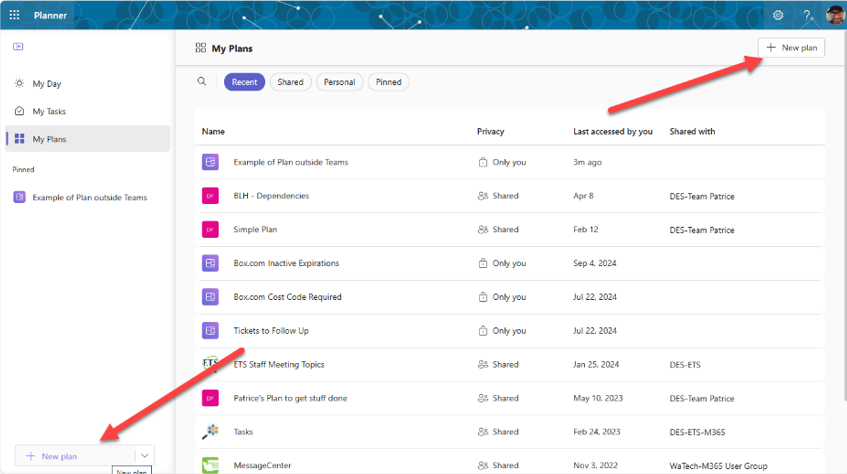Select the Shared filter
Image resolution: width=847 pixels, height=474 pixels.
(x=290, y=82)
